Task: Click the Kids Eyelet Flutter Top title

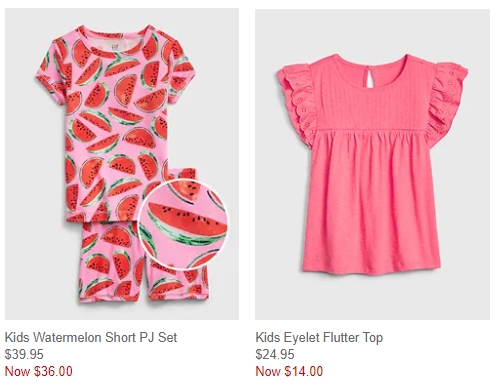Action: [x=319, y=337]
